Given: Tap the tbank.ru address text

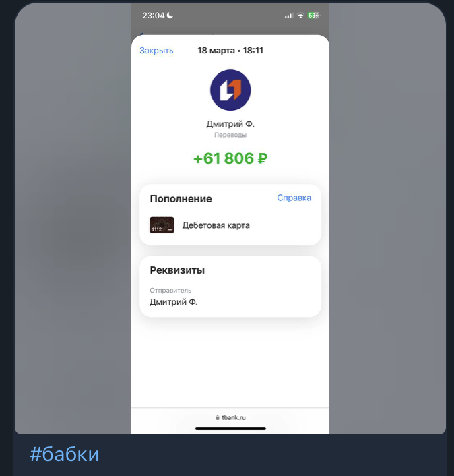Looking at the screenshot, I should click(234, 418).
